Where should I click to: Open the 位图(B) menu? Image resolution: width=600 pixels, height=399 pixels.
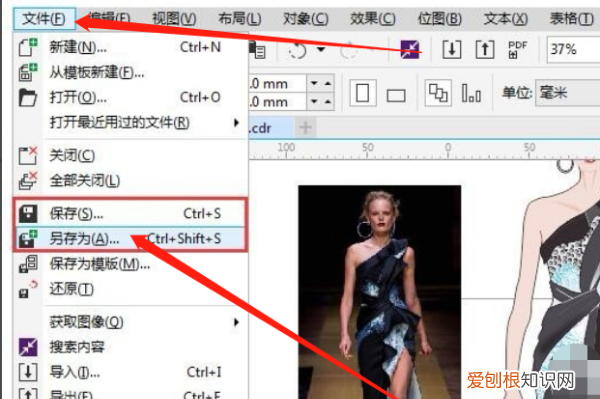440,18
